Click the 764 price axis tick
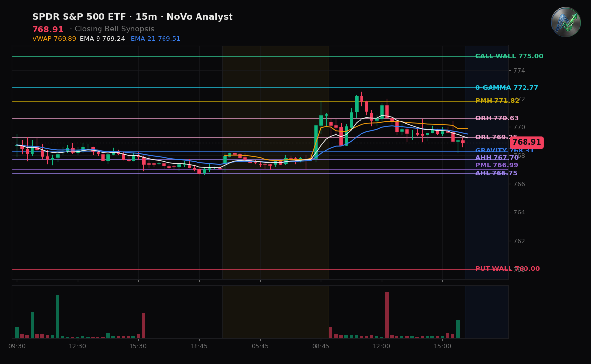Screen dimensions: 591x364 click(x=519, y=212)
